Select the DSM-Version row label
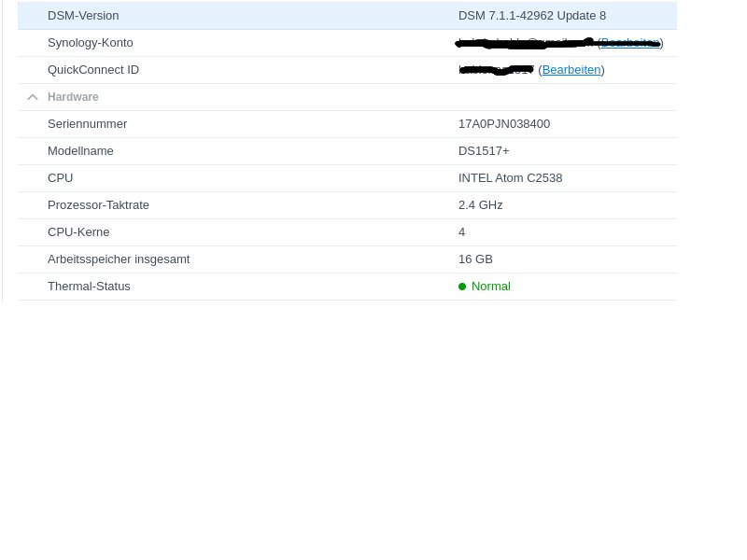Image resolution: width=747 pixels, height=560 pixels. (x=83, y=16)
